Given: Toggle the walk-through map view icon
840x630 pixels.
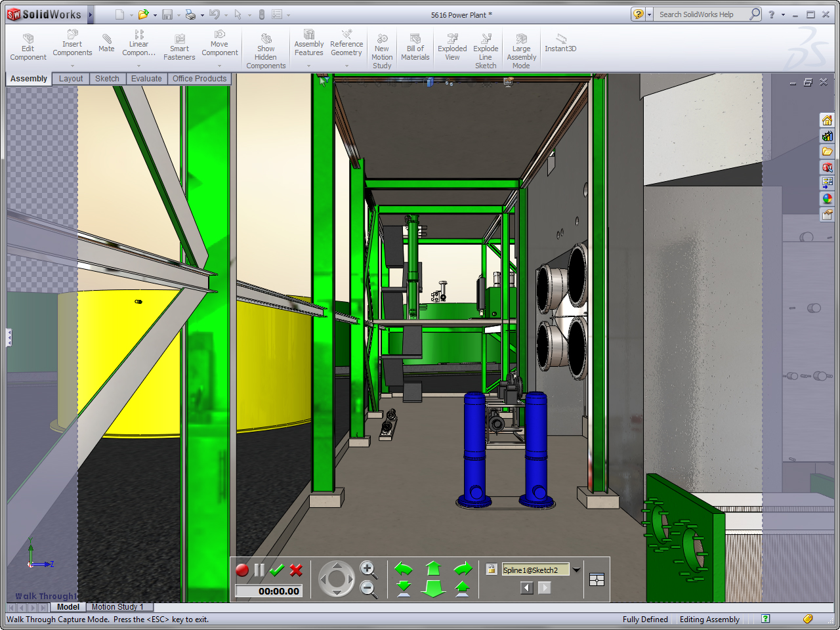Looking at the screenshot, I should point(597,579).
